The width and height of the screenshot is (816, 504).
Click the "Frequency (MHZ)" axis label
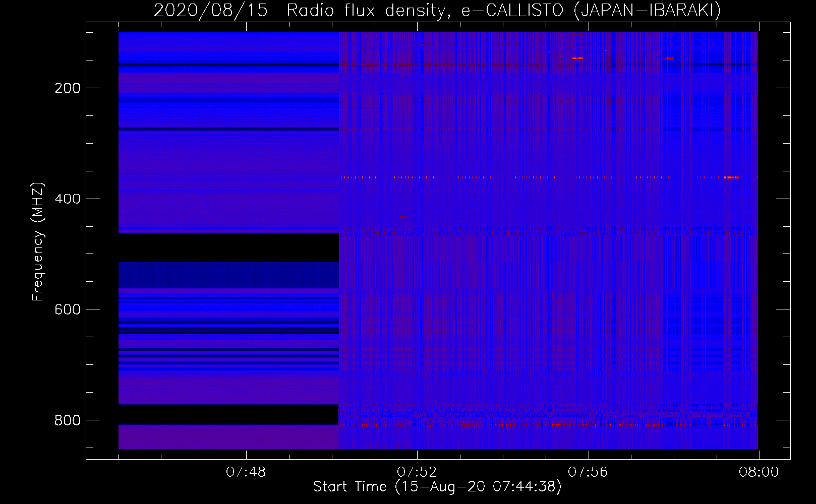(38, 241)
